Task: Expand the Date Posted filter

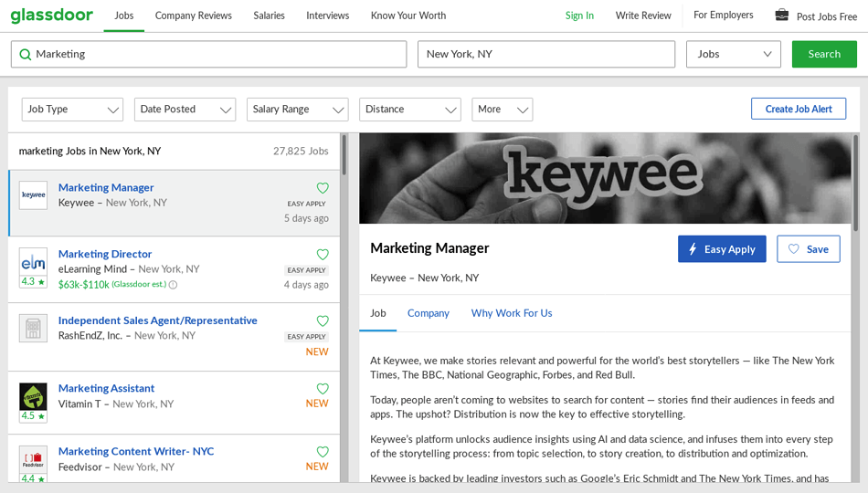Action: (185, 110)
